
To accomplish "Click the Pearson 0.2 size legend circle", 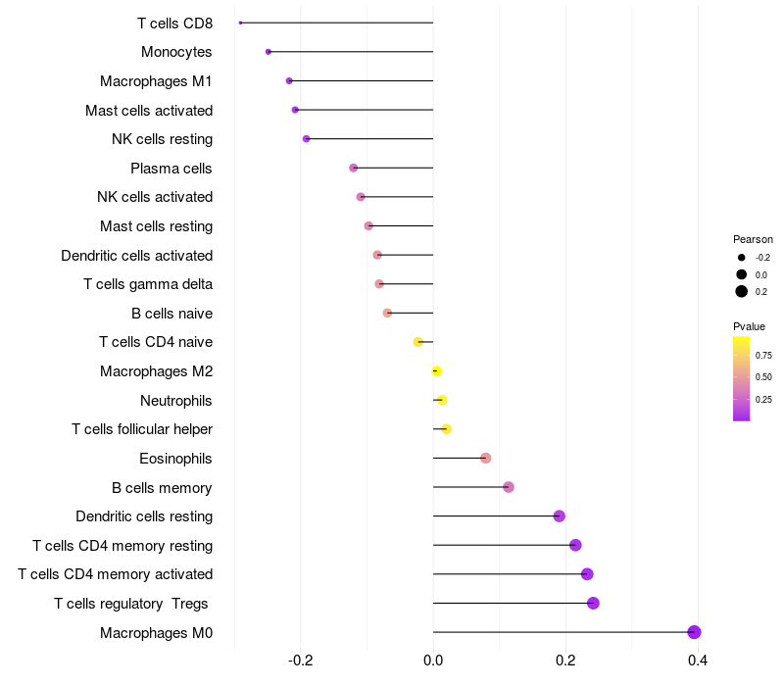I will click(742, 291).
